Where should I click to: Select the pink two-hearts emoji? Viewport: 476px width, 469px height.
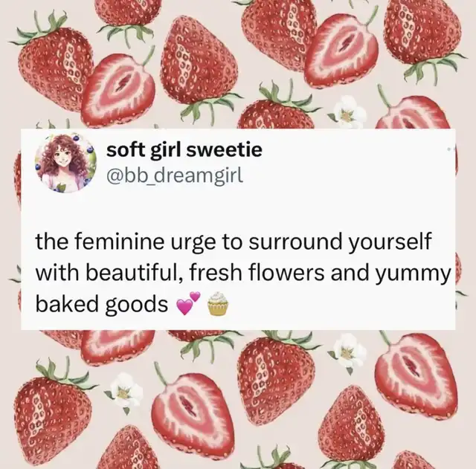188,303
